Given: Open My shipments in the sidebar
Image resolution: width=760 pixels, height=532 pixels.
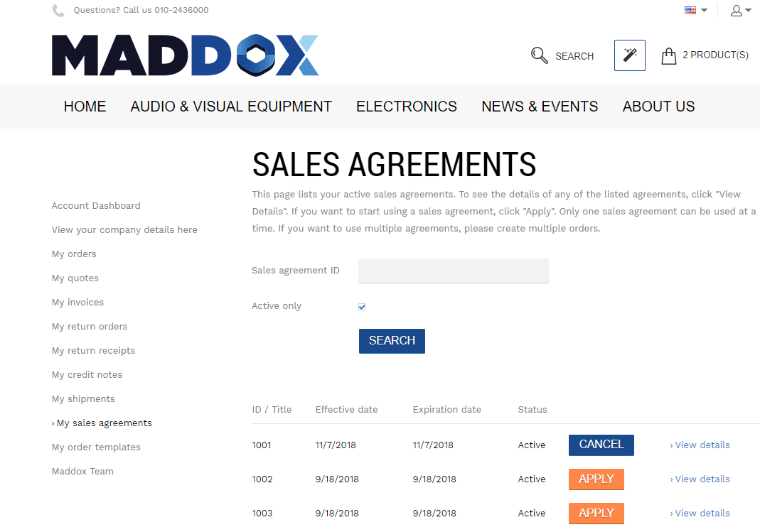Looking at the screenshot, I should tap(83, 399).
